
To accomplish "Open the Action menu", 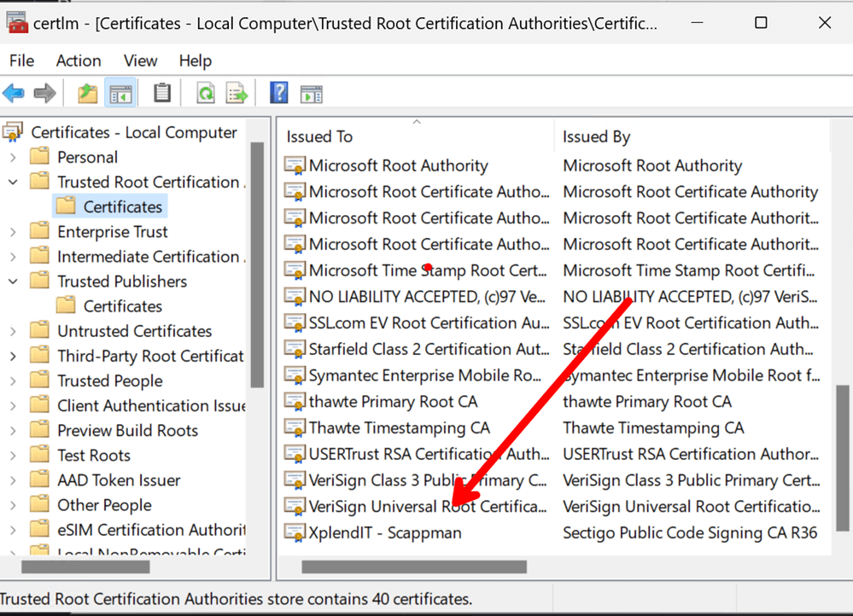I will pos(79,61).
